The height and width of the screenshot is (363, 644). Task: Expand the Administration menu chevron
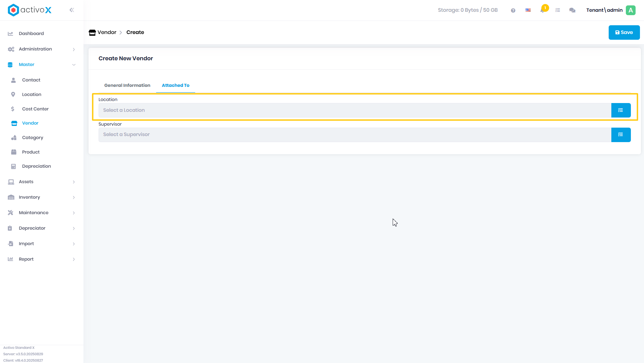[x=74, y=49]
